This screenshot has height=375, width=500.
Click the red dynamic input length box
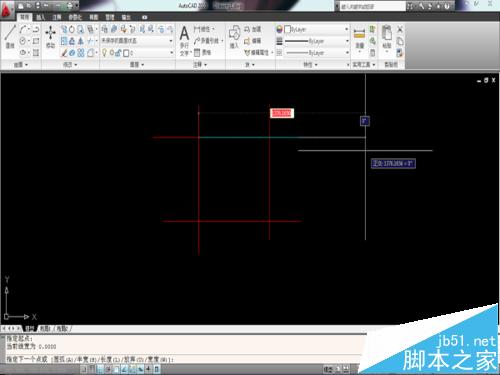point(282,113)
